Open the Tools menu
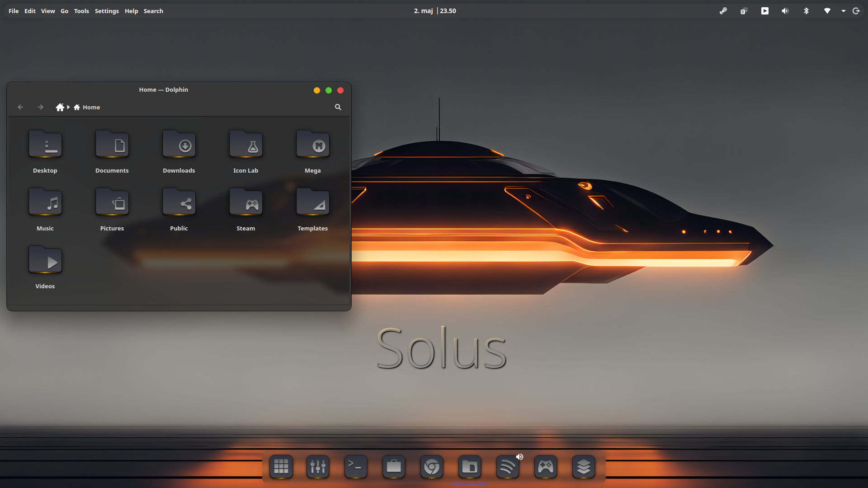Screen dimensions: 868x488 coord(81,11)
